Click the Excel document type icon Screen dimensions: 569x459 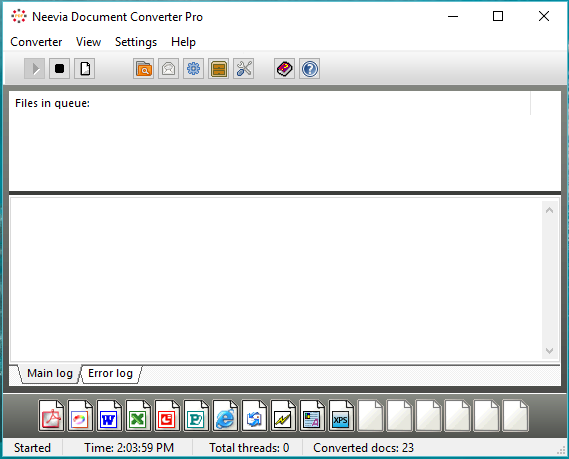pyautogui.click(x=138, y=415)
